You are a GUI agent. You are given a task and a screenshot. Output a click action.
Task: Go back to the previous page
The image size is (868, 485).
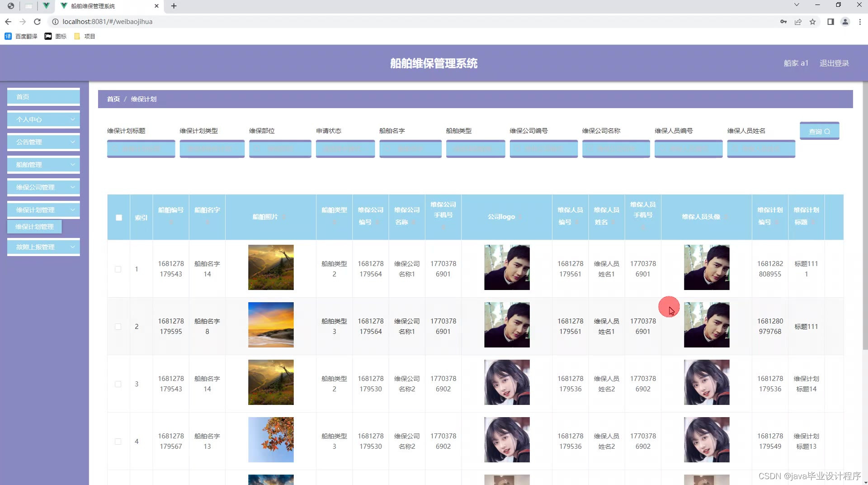tap(8, 22)
